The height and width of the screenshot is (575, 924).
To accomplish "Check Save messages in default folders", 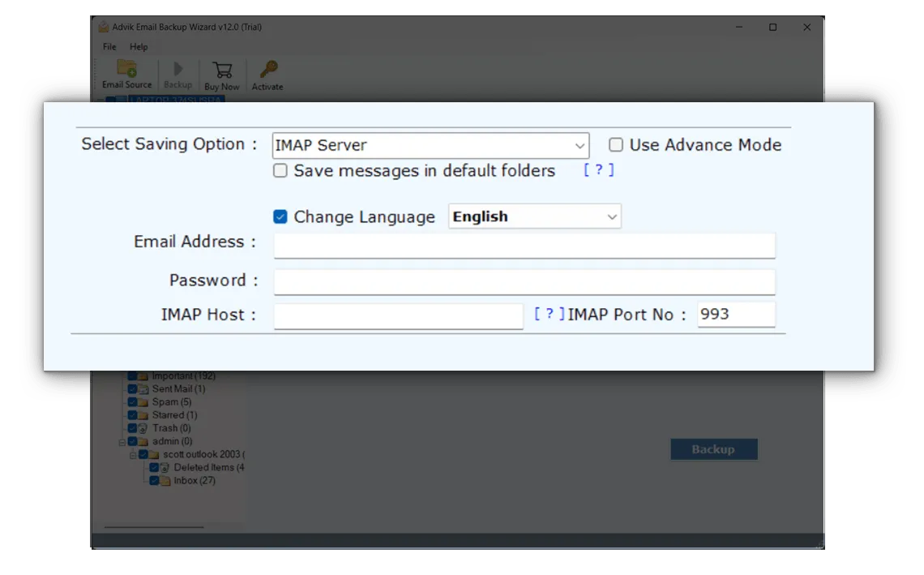I will point(280,170).
